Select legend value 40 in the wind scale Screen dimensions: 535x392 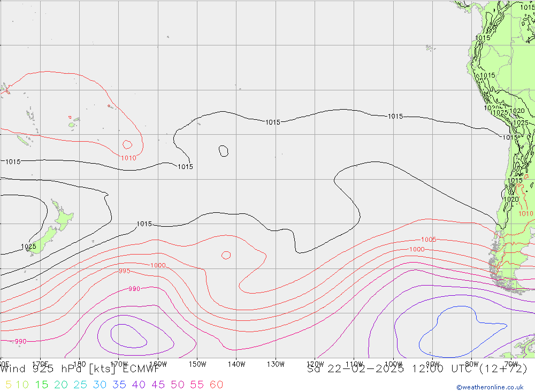click(x=139, y=385)
